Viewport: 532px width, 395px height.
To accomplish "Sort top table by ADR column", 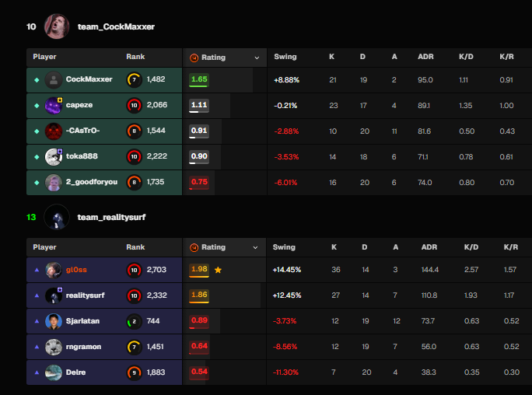I will 425,57.
